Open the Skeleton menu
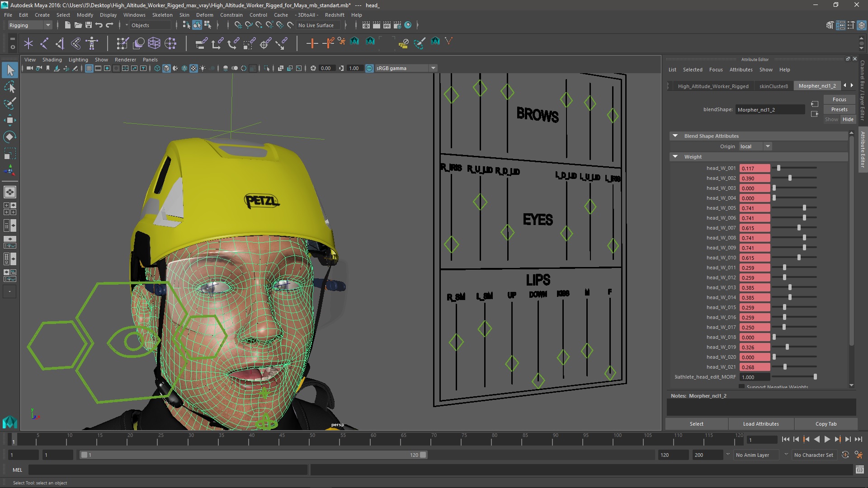868x488 pixels. [x=162, y=15]
